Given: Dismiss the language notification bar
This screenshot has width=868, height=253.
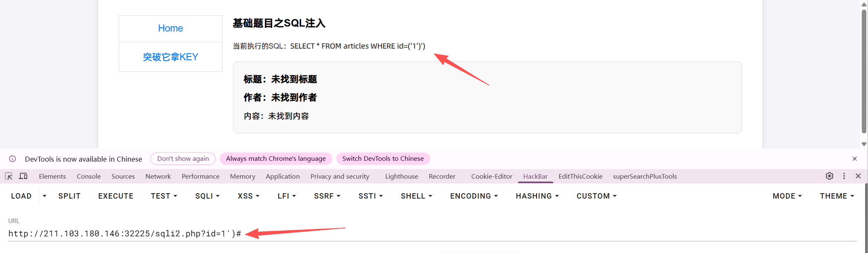Looking at the screenshot, I should 855,159.
